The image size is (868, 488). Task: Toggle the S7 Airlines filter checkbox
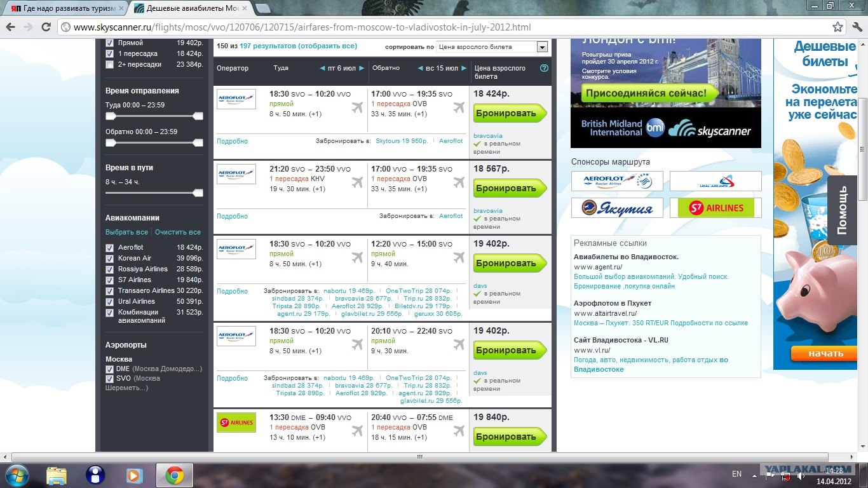pyautogui.click(x=109, y=280)
